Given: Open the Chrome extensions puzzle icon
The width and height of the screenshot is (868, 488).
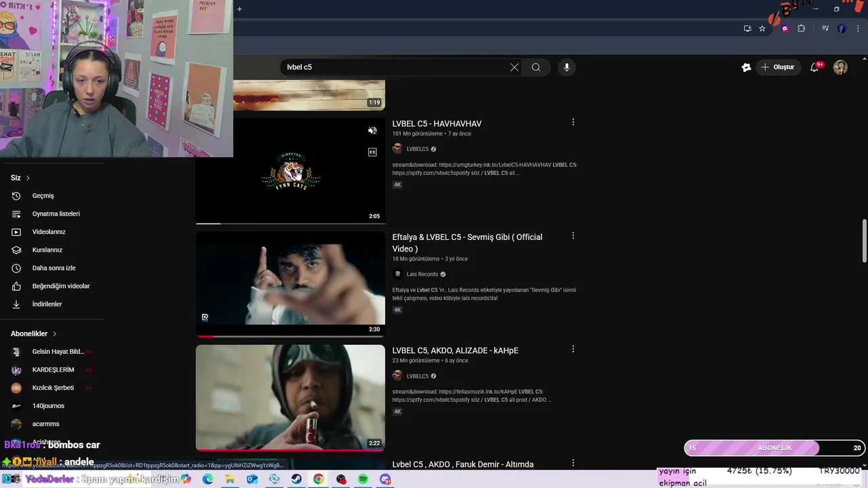Looking at the screenshot, I should (x=801, y=28).
